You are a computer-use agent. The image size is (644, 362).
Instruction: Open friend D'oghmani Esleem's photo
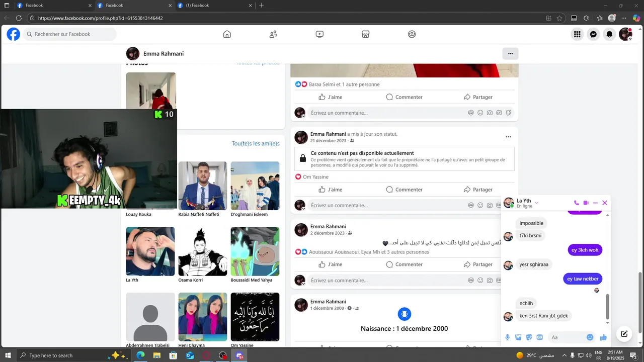[255, 186]
